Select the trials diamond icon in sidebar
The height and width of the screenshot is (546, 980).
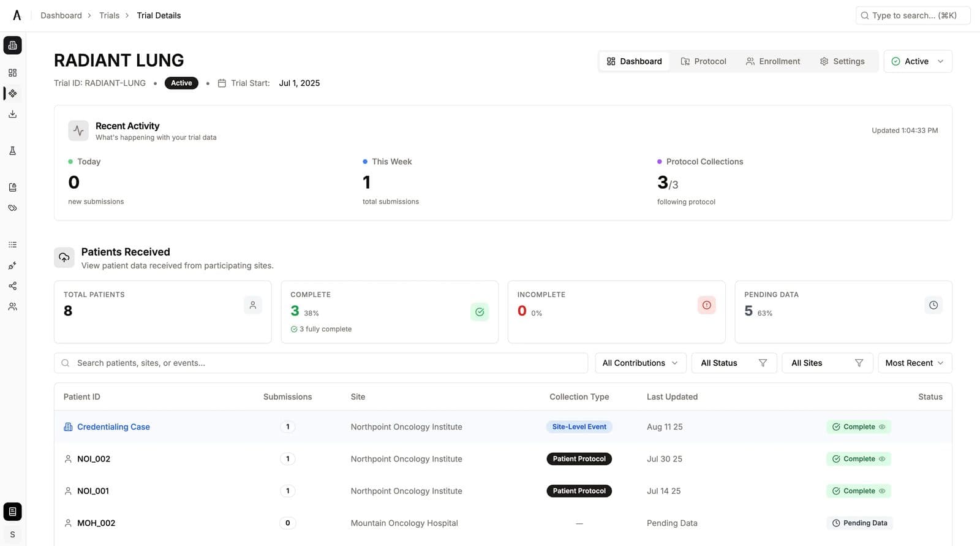click(x=12, y=94)
